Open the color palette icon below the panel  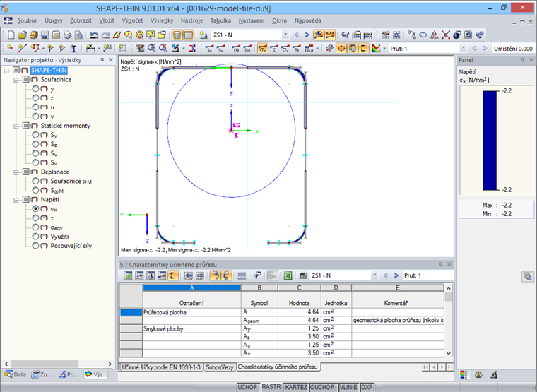coord(464,374)
